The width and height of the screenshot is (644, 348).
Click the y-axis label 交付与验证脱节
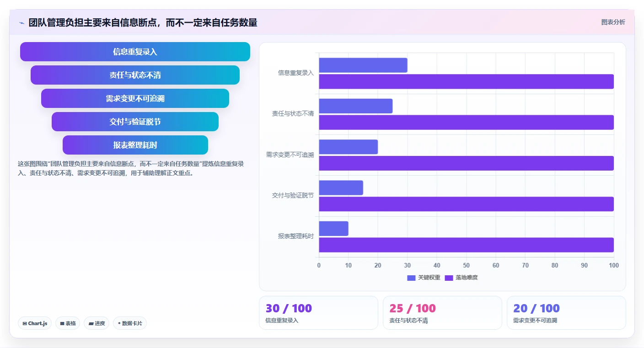(x=293, y=195)
